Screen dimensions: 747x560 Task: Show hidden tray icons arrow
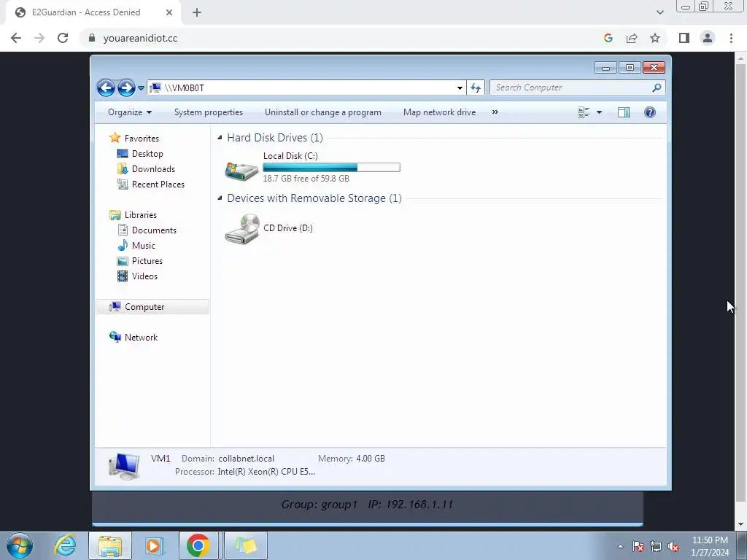point(620,546)
